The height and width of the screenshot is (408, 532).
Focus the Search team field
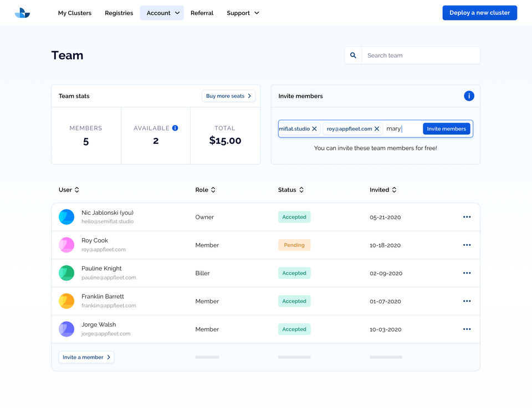point(421,55)
